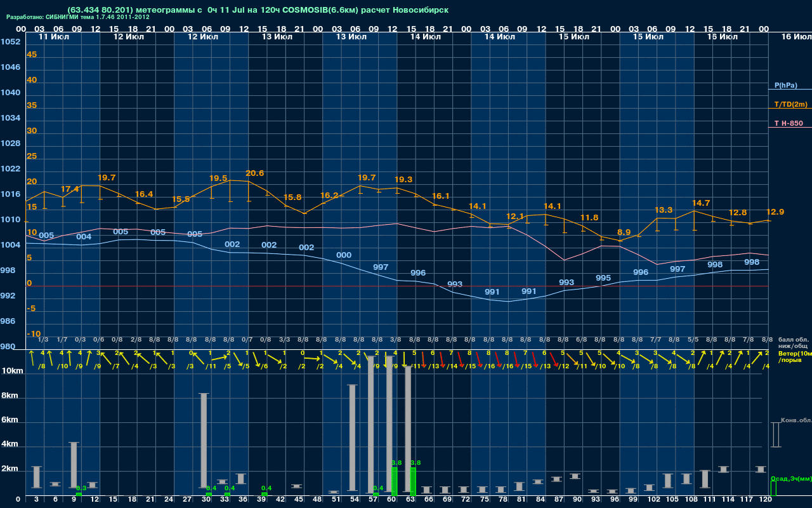Click the 995 pressure label
The image size is (812, 508).
coord(603,278)
